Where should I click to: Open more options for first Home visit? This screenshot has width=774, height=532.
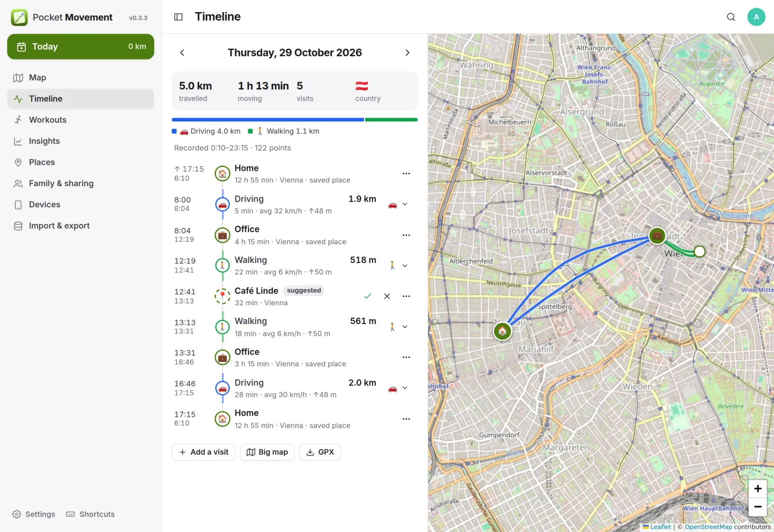click(406, 174)
